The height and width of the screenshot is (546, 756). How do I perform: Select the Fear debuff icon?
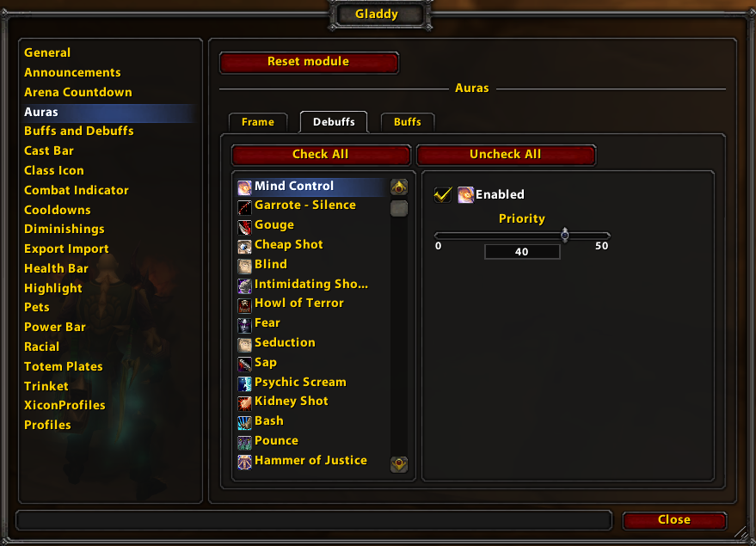[244, 325]
